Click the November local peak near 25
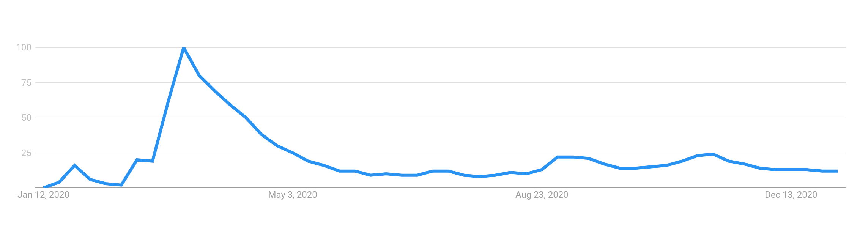 click(713, 154)
